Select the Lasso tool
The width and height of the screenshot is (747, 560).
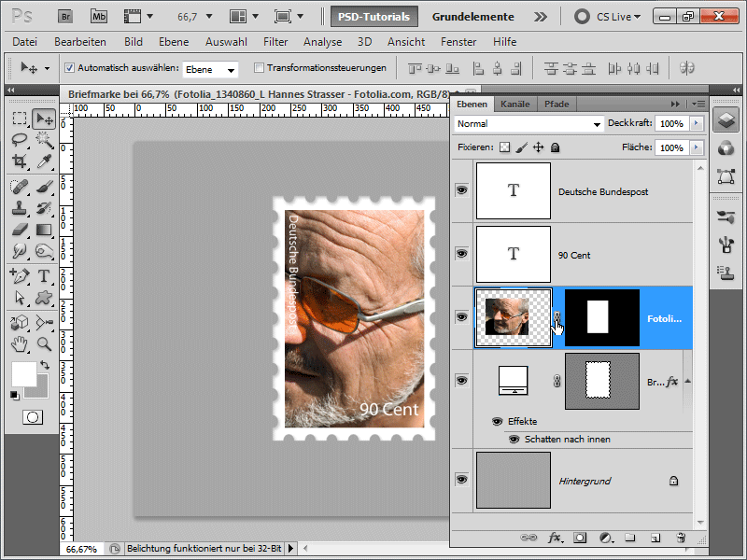tap(19, 140)
